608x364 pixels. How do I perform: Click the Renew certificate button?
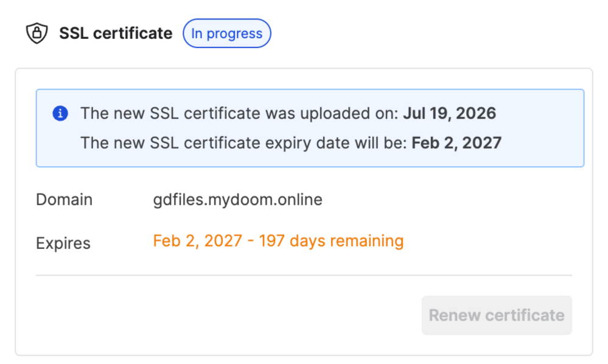click(x=497, y=315)
